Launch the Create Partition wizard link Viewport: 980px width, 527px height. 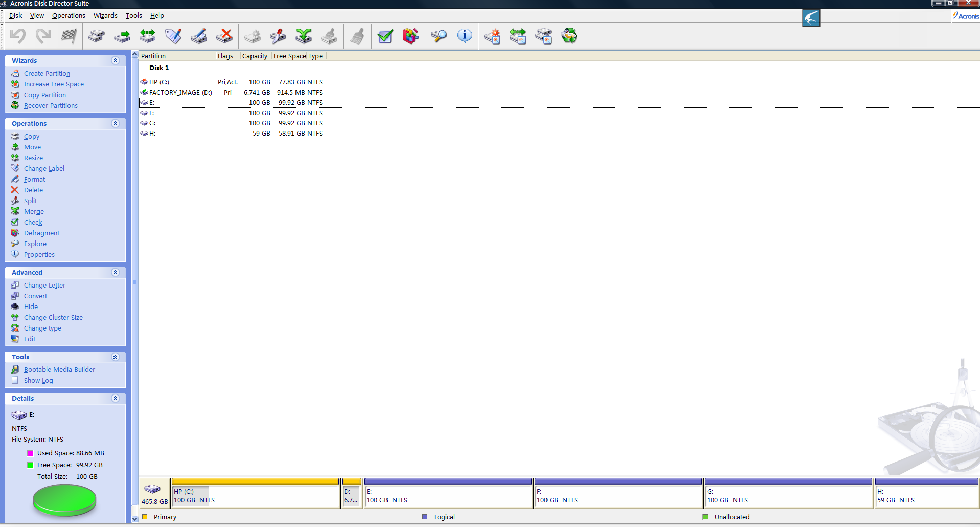pyautogui.click(x=47, y=74)
